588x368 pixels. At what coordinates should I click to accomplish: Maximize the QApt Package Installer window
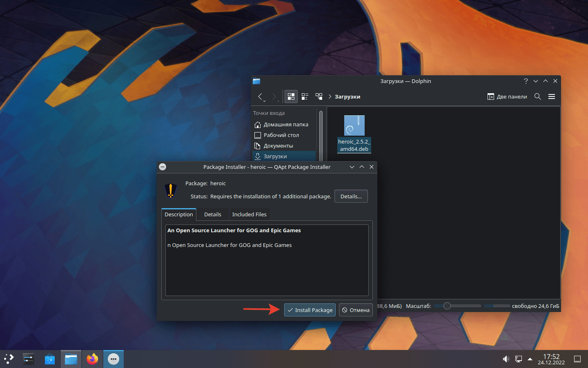coord(362,167)
